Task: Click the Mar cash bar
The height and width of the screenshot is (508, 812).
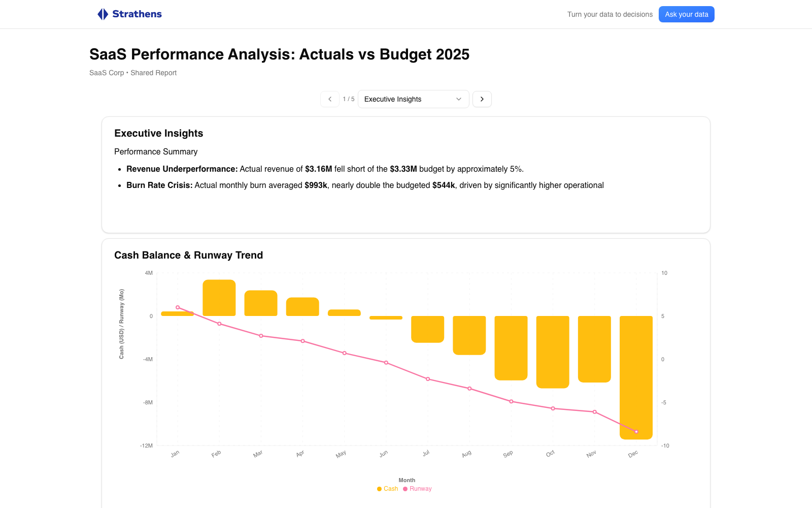Action: point(261,303)
